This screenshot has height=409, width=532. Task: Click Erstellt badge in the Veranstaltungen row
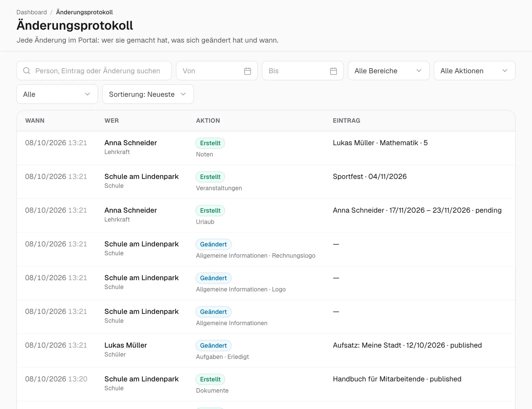(x=210, y=177)
